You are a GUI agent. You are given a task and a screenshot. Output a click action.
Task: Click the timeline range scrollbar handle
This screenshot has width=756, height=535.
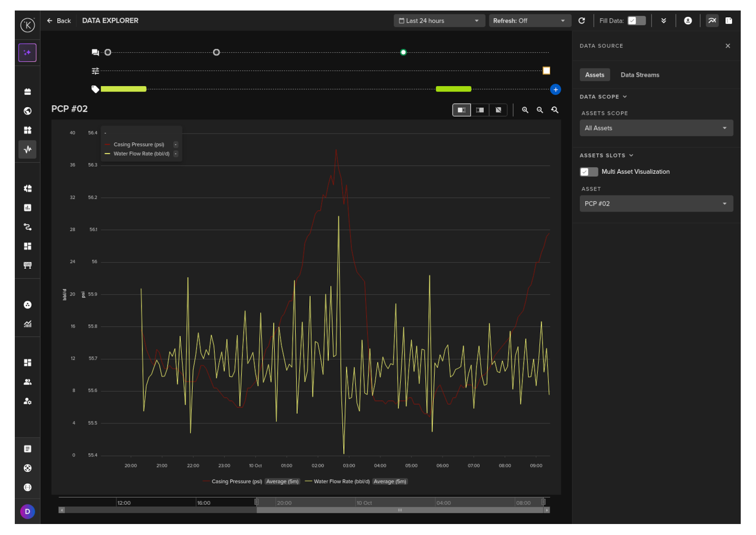[x=400, y=510]
